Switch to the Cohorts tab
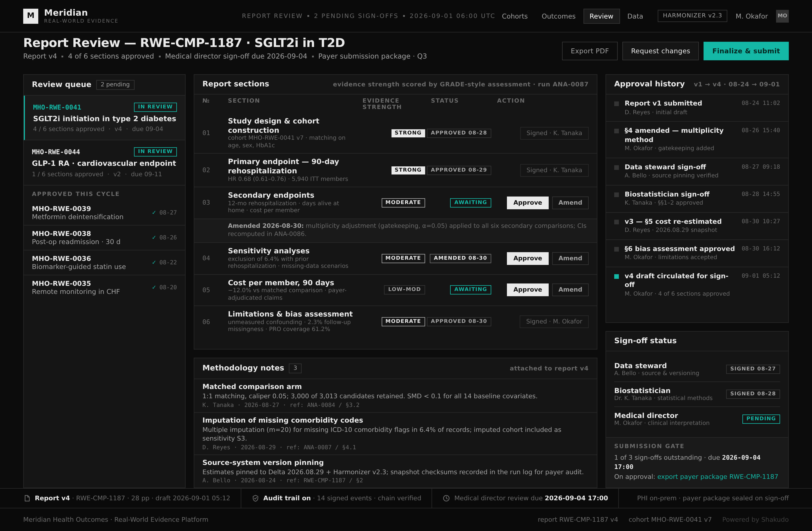Image resolution: width=812 pixels, height=531 pixels. [514, 16]
